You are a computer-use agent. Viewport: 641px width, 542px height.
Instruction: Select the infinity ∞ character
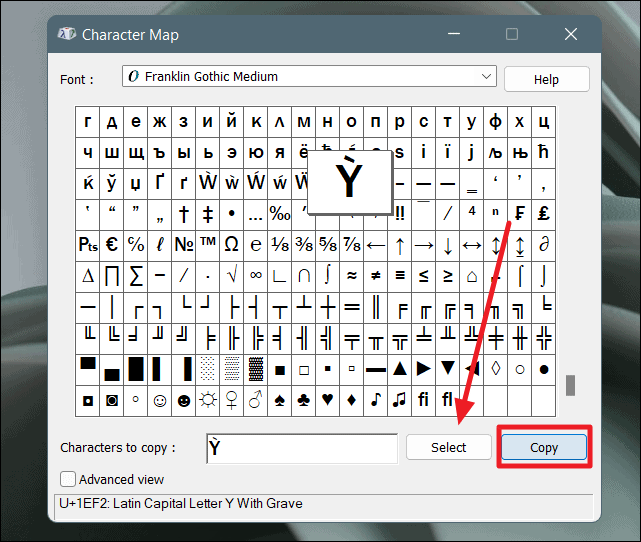256,276
